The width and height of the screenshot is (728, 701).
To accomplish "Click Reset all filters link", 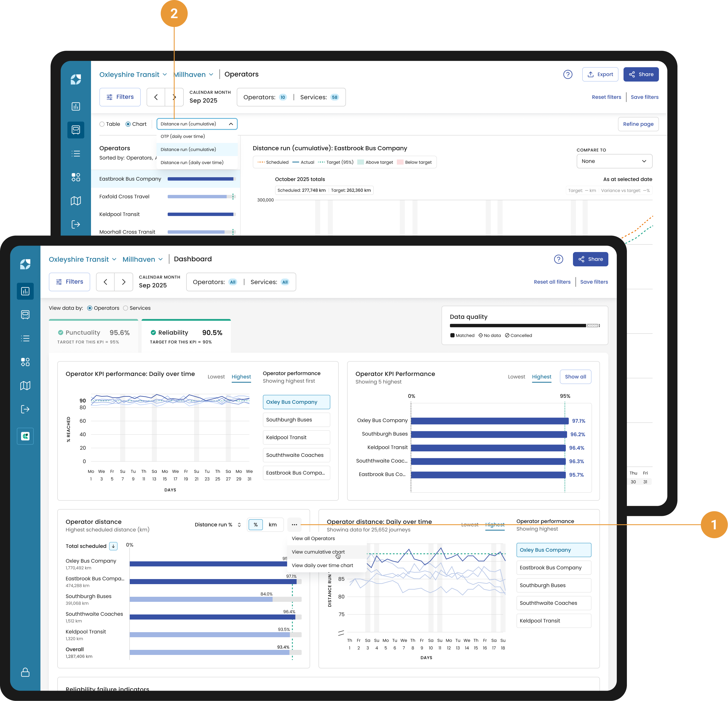I will click(552, 282).
